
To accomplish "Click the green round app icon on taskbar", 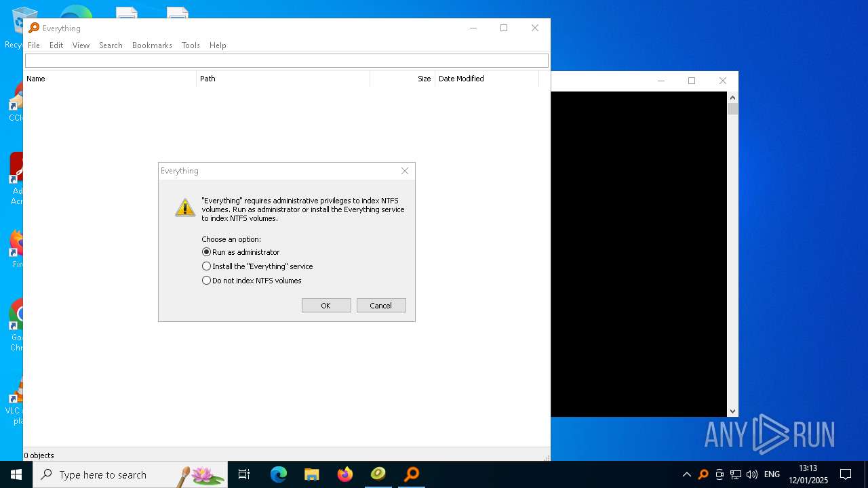I will [378, 474].
